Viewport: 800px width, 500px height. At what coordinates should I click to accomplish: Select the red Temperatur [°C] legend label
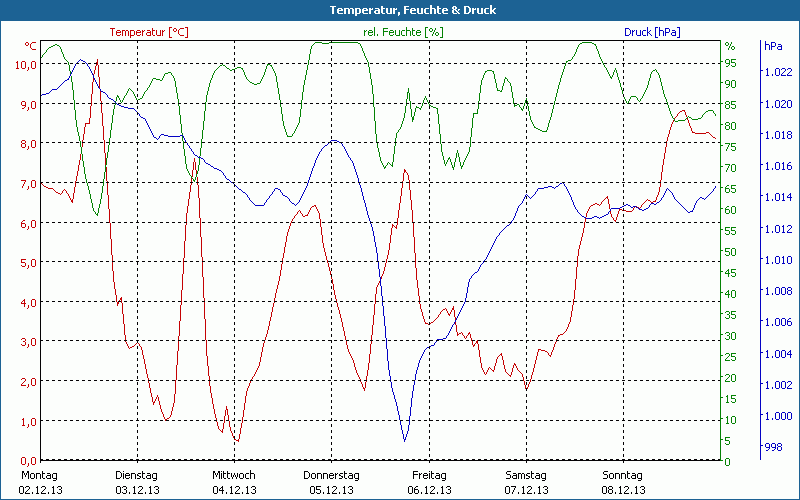[148, 32]
